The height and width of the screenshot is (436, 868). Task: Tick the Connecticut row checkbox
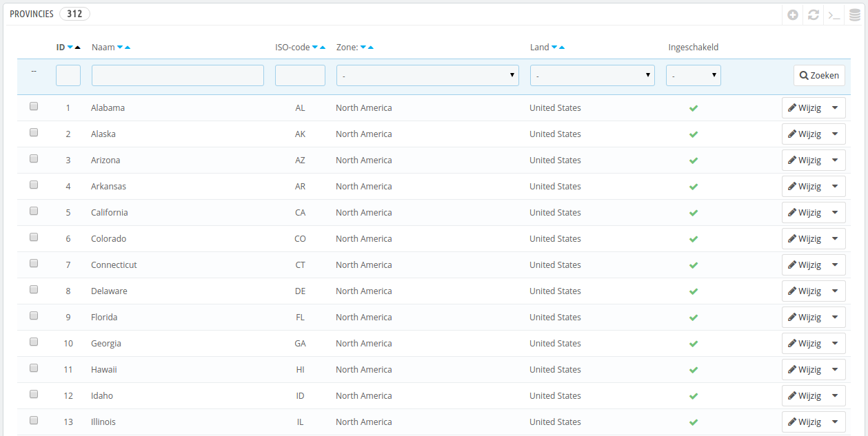(34, 263)
